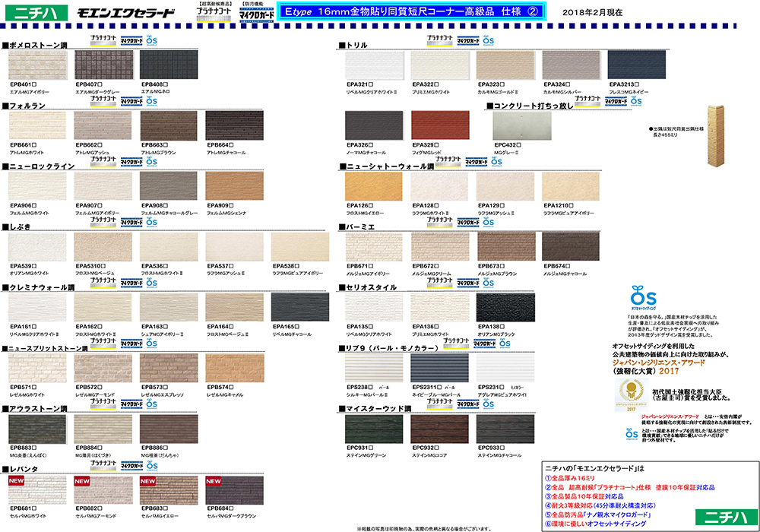Pick the EPA165 charcoal swatch
Viewport: 760px width, 532px height.
click(300, 307)
